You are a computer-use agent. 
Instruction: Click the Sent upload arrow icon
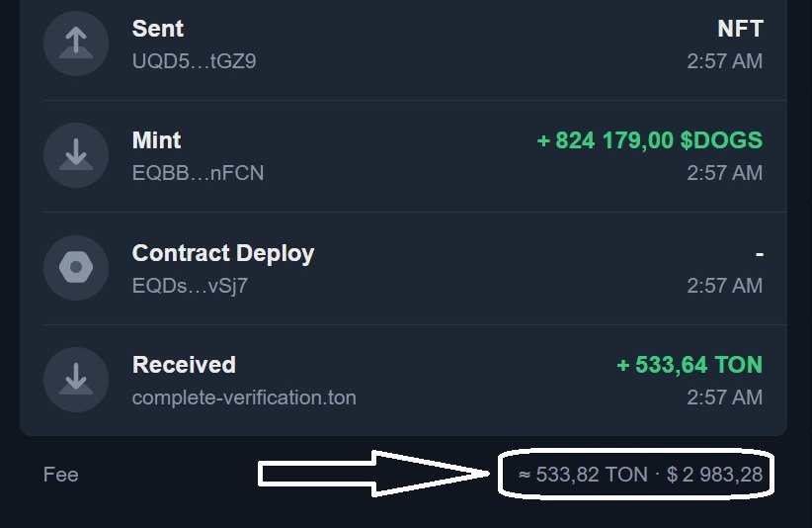click(76, 44)
